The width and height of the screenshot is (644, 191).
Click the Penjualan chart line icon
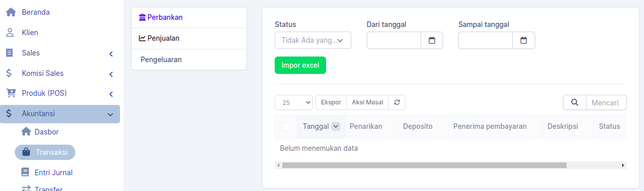(142, 38)
